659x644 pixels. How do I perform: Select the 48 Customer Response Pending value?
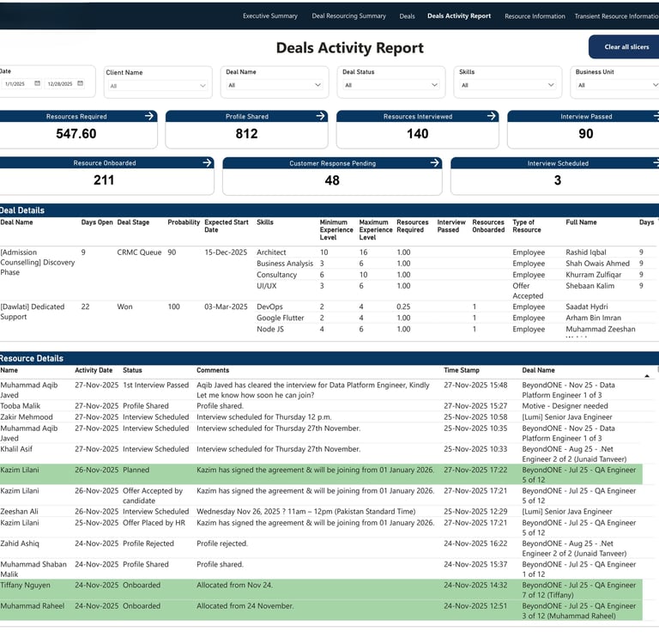tap(332, 180)
